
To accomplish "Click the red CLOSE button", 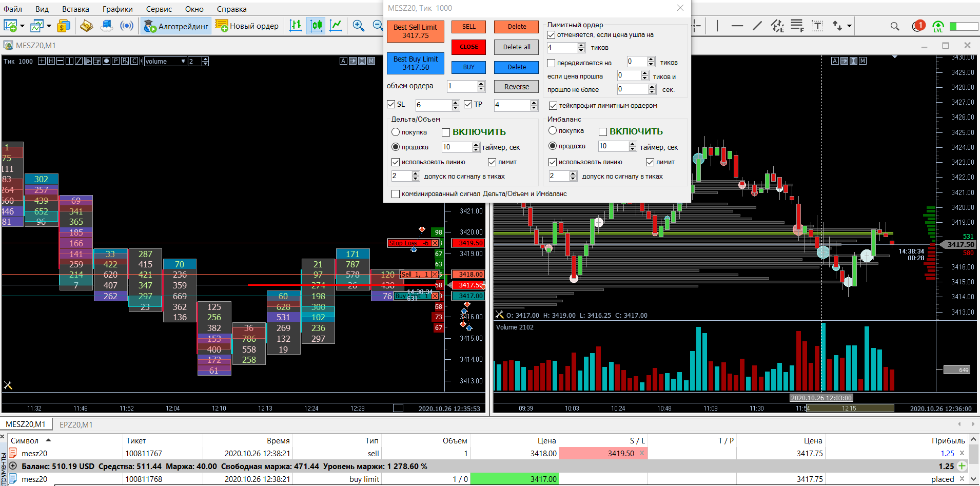I will click(x=469, y=47).
